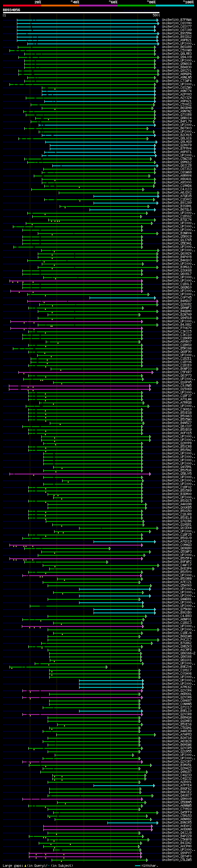Open hit UniRef100_C6SY77
This screenshot has width=197, height=868.
(177, 26)
